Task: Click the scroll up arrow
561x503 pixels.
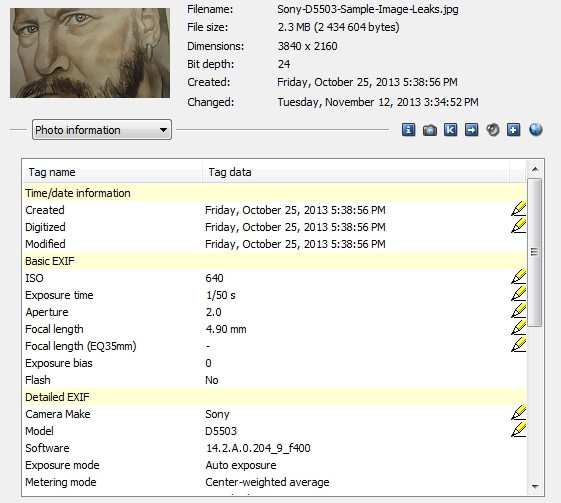Action: [535, 169]
